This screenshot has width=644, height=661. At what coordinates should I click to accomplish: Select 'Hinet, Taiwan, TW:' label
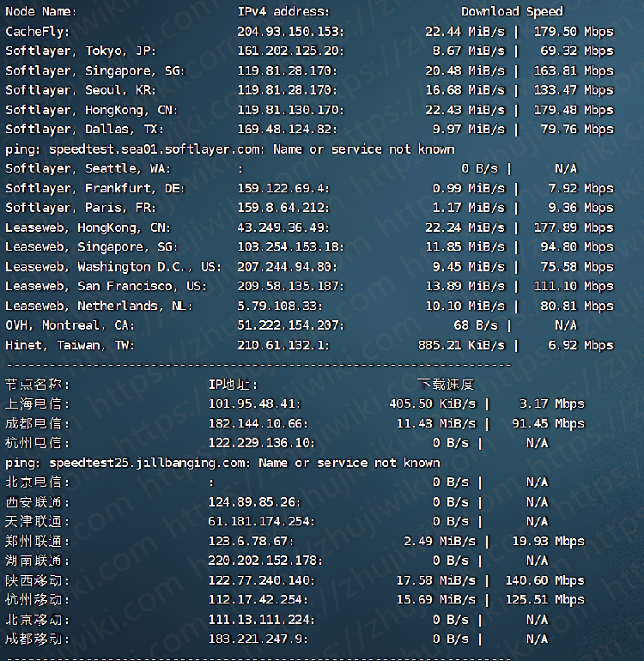pos(70,345)
